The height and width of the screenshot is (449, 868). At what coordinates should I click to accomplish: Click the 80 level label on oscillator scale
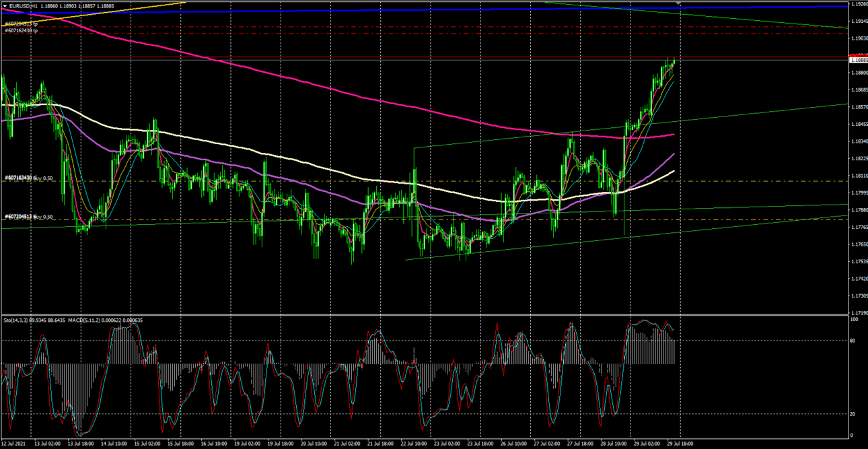click(854, 341)
